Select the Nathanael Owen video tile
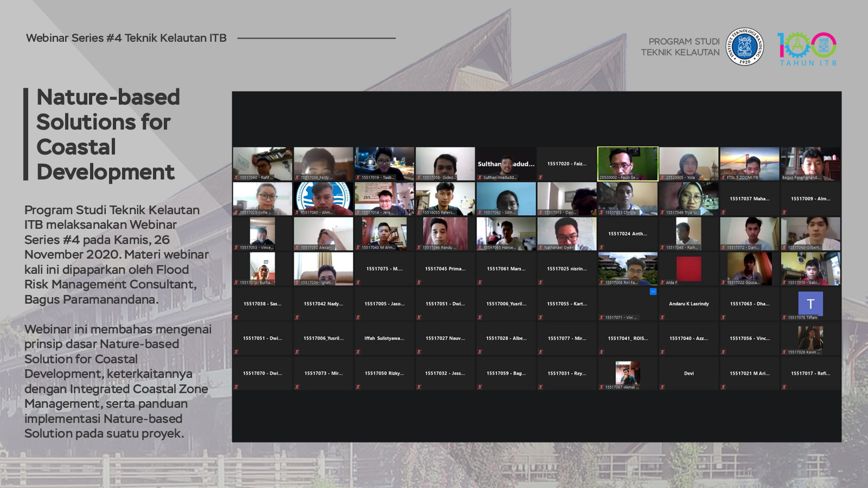Image resolution: width=868 pixels, height=488 pixels. [x=566, y=234]
